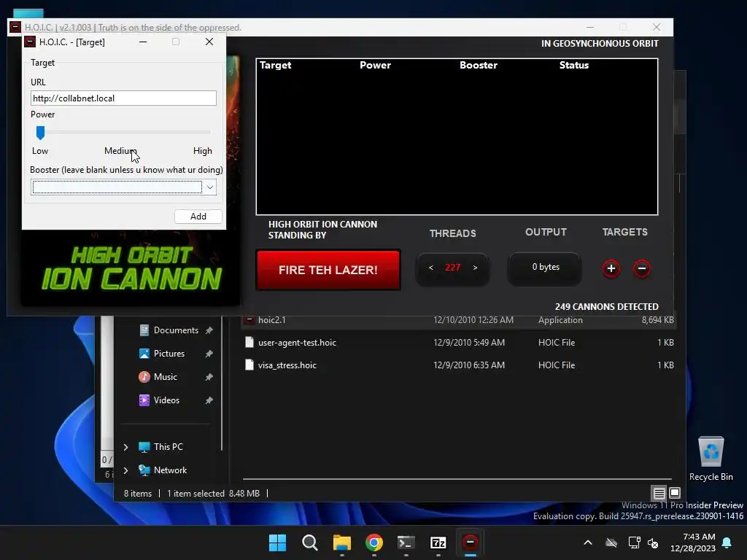Remove a target with the minus icon
Viewport: 747px width, 560px height.
click(642, 268)
